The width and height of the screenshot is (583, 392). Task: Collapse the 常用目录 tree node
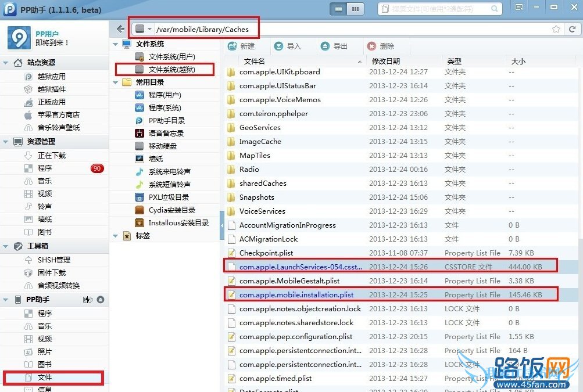point(116,82)
